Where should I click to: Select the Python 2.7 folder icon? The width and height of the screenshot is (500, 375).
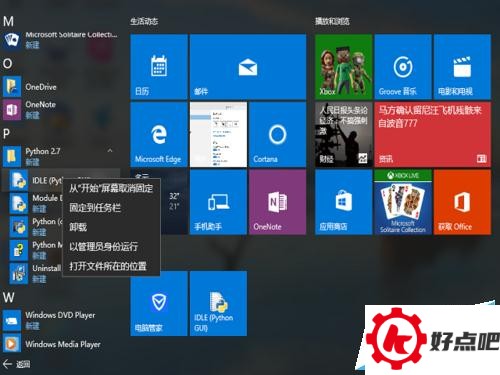point(12,156)
